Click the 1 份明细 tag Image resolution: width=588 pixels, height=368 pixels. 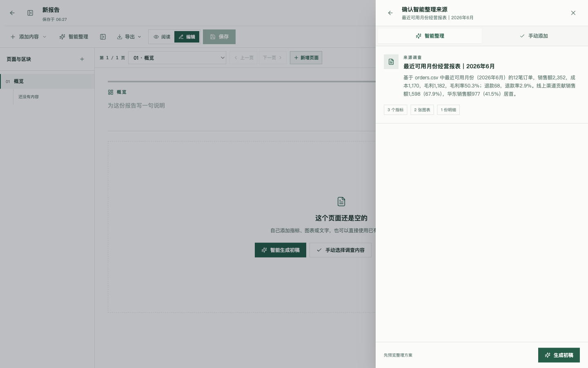point(448,110)
